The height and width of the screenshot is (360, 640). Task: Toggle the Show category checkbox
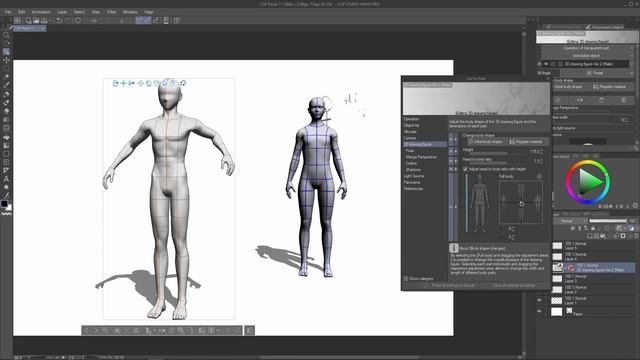click(406, 279)
